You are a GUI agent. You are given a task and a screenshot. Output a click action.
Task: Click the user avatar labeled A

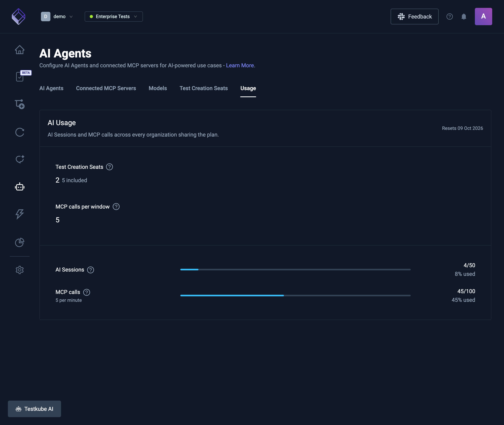tap(483, 16)
